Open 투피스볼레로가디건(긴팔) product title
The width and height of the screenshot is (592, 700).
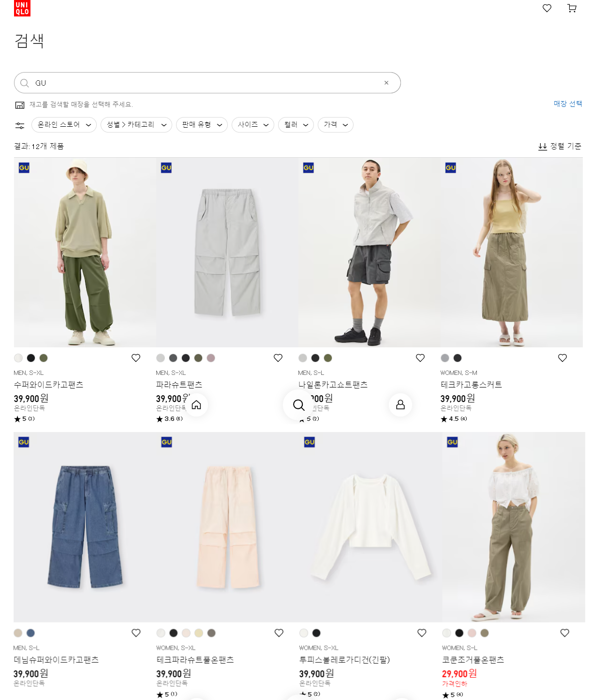tap(344, 660)
